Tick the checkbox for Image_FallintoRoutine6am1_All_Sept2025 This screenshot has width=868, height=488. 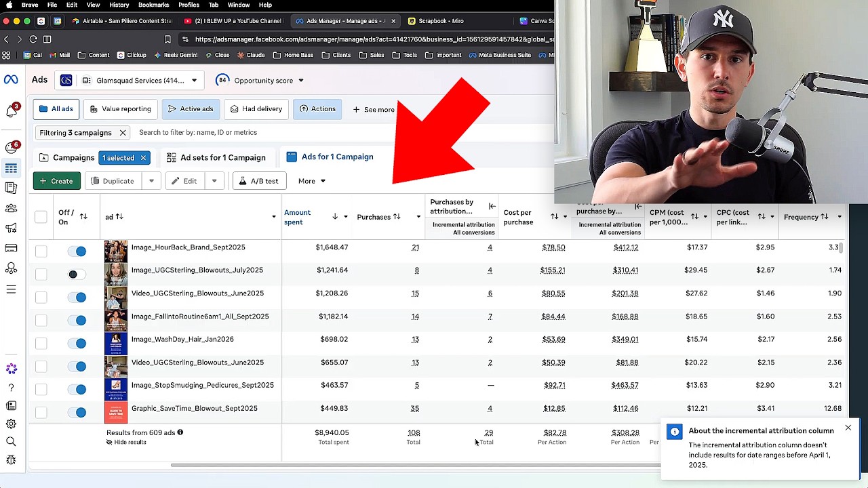point(41,321)
